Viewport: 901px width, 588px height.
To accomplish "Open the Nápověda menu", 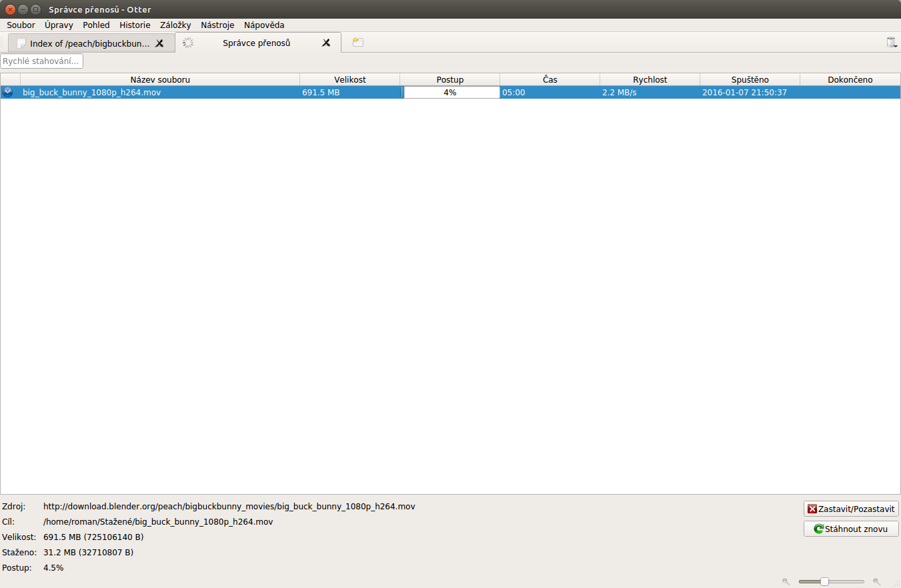I will click(264, 25).
